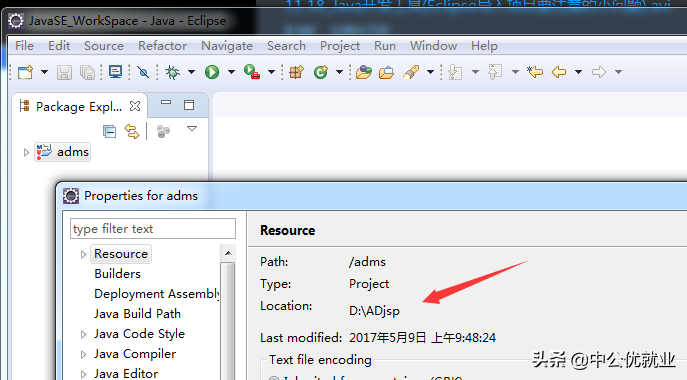Open the Help menu

click(x=484, y=46)
